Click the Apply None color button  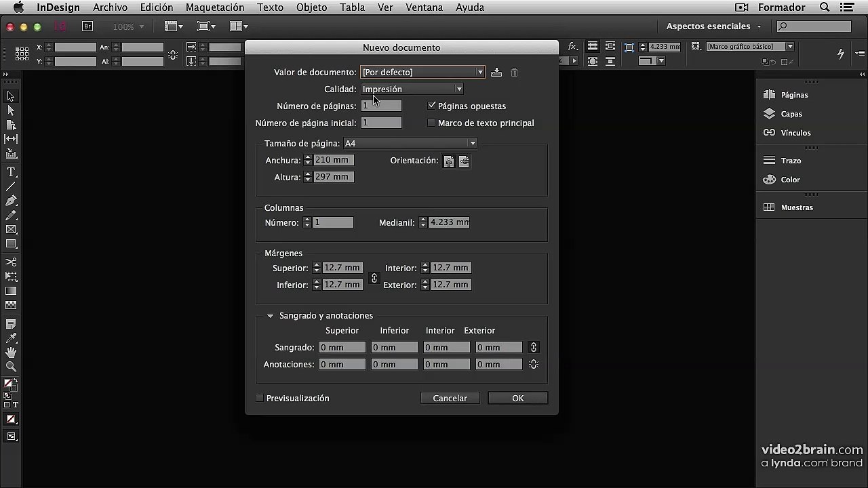[x=11, y=420]
